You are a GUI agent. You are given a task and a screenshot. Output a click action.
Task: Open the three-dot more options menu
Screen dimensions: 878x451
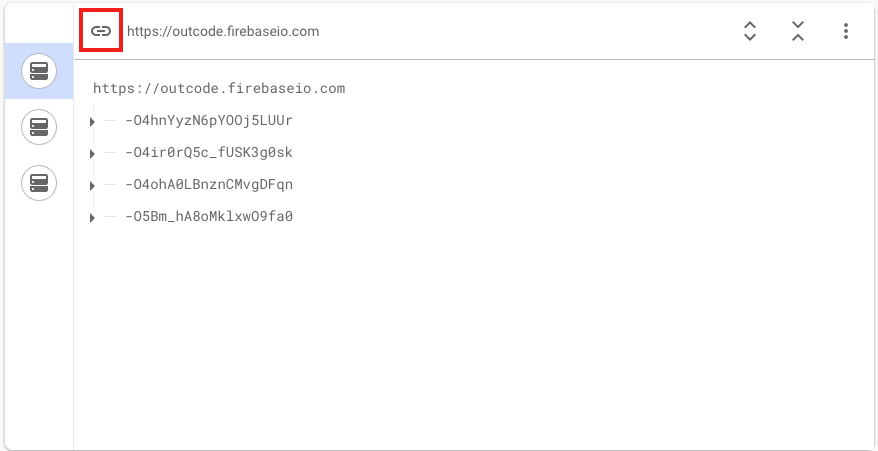point(846,31)
